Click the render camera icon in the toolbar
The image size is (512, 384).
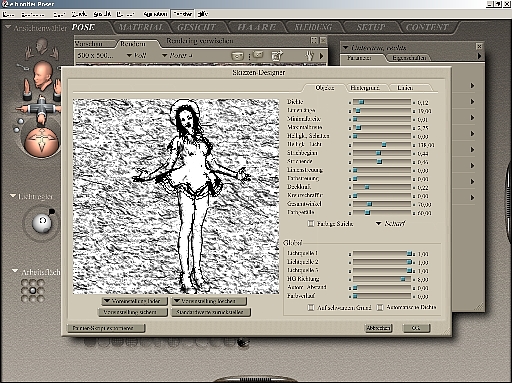[x=237, y=56]
